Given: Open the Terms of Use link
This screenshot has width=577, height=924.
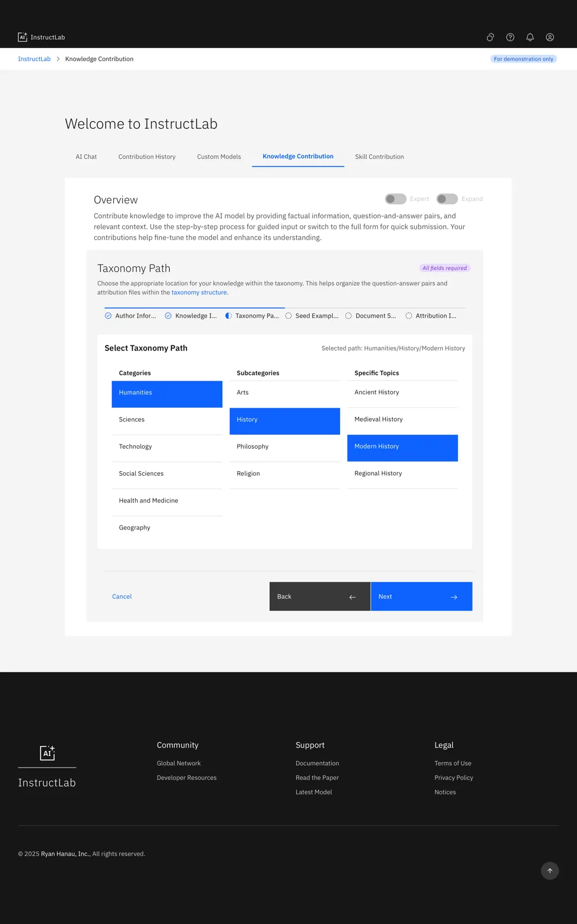Looking at the screenshot, I should [x=453, y=763].
